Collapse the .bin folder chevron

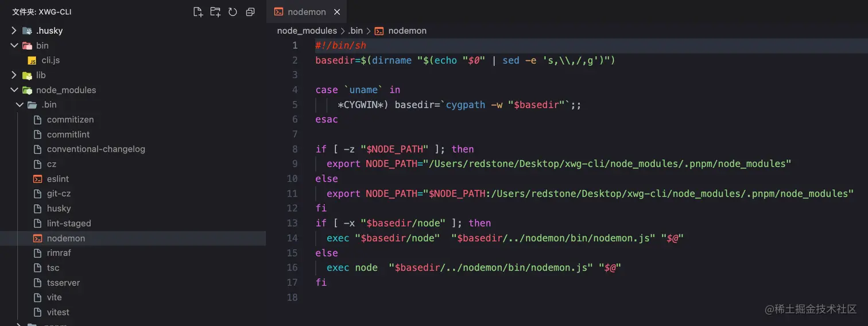point(20,105)
